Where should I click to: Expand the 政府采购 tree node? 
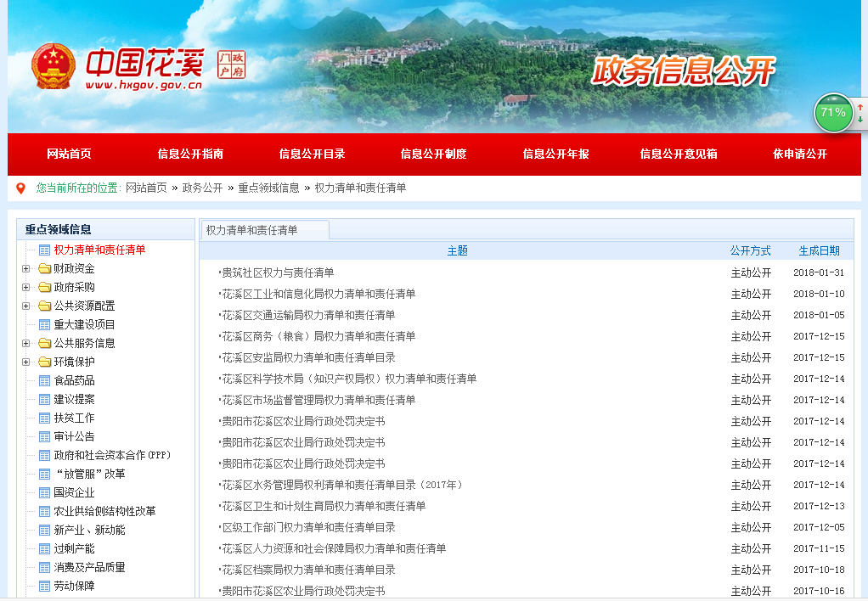pyautogui.click(x=25, y=288)
